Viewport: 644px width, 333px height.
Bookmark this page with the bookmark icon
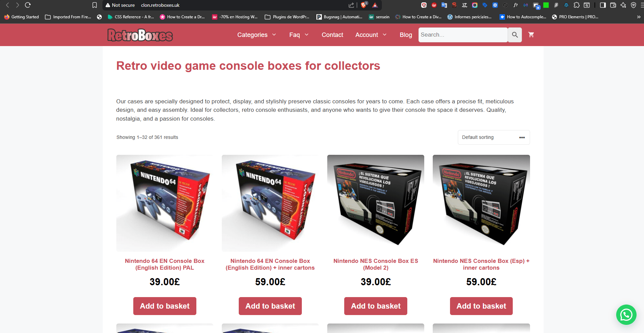tap(95, 5)
